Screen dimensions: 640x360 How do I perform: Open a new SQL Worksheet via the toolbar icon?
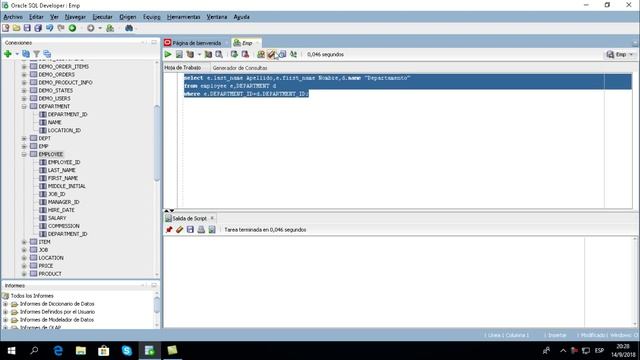(110, 28)
